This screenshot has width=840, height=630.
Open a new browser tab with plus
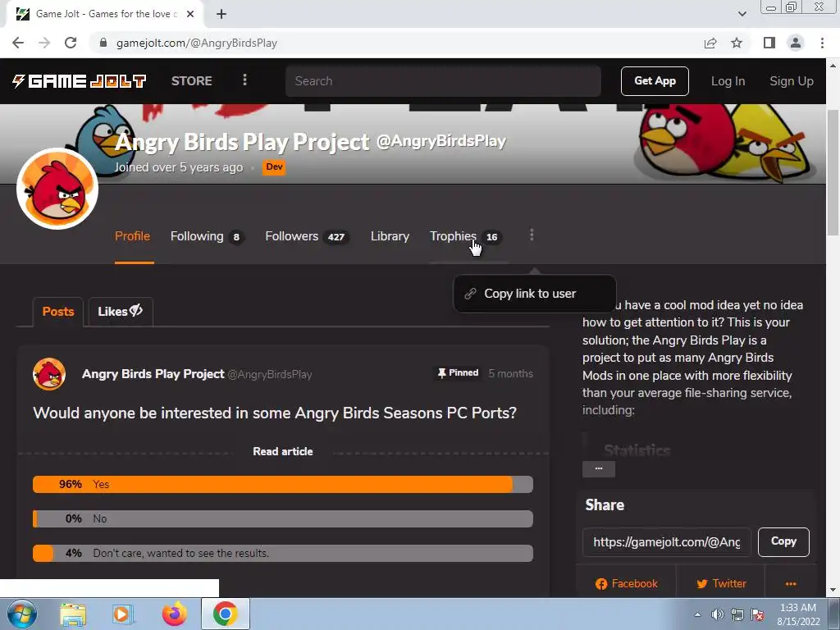[x=221, y=14]
